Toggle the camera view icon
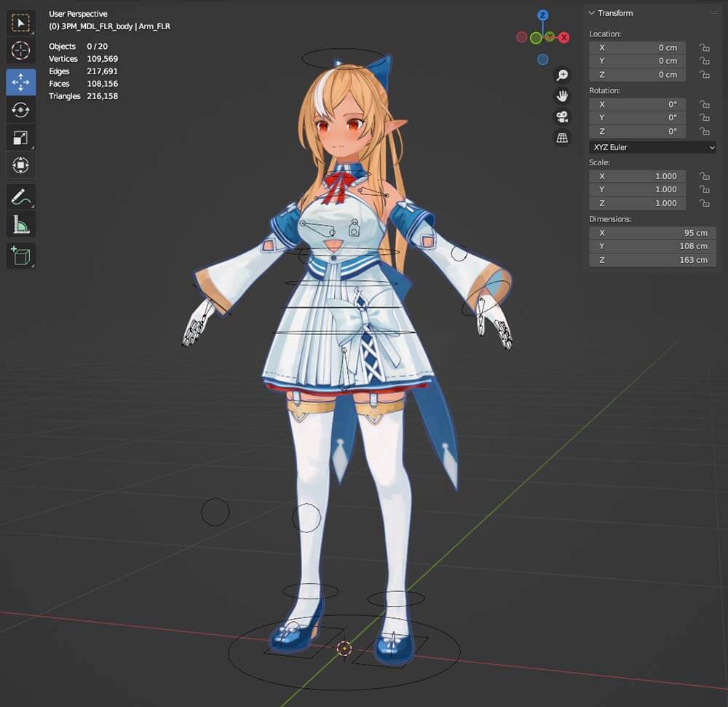 pos(562,116)
